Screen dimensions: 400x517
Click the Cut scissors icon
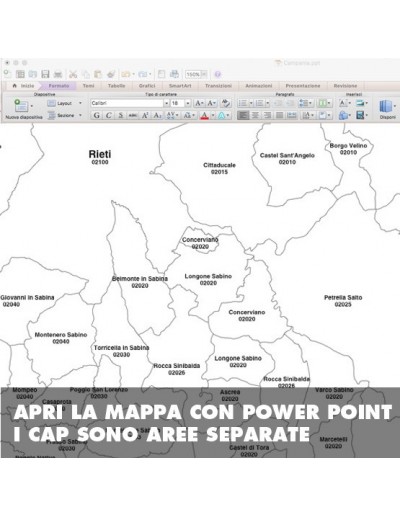point(73,74)
